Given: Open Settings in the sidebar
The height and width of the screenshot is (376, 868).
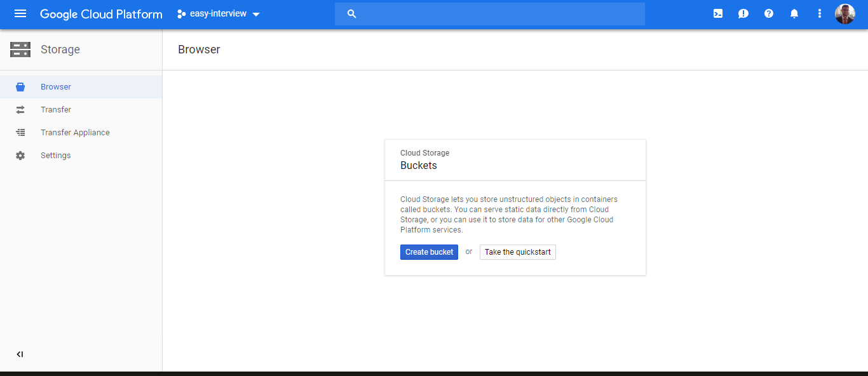Looking at the screenshot, I should (81, 156).
